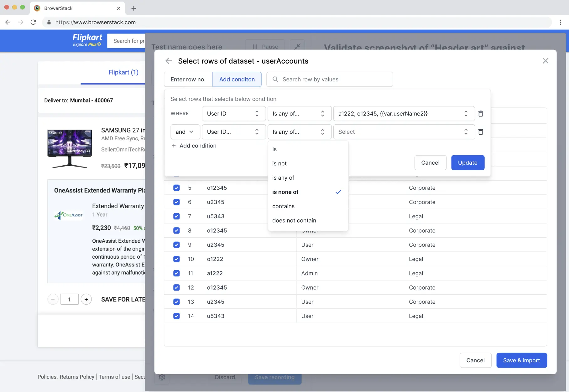Image resolution: width=569 pixels, height=392 pixels.
Task: Click the search magnifier in row search
Action: [x=275, y=79]
